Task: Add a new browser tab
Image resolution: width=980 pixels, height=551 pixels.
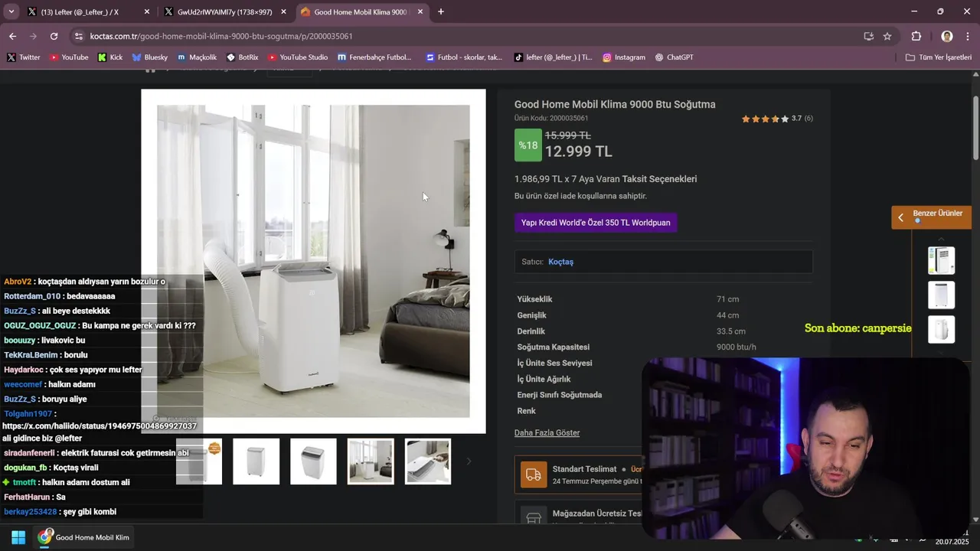Action: coord(440,11)
